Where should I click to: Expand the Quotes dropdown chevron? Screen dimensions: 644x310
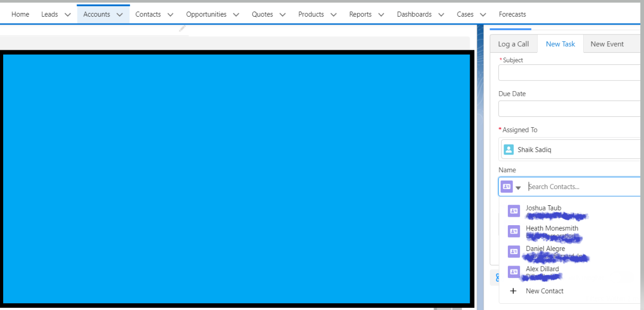tap(283, 15)
